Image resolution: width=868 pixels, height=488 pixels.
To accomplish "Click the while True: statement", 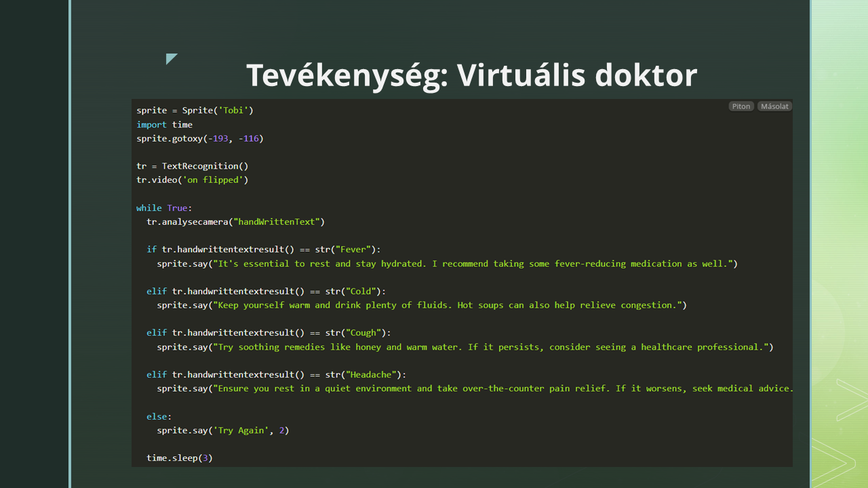I will (x=164, y=208).
